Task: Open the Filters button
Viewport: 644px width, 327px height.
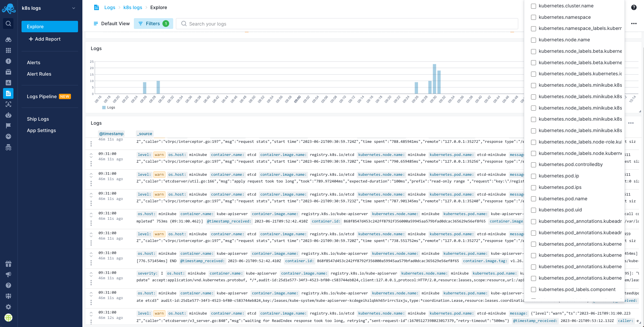Action: [153, 24]
